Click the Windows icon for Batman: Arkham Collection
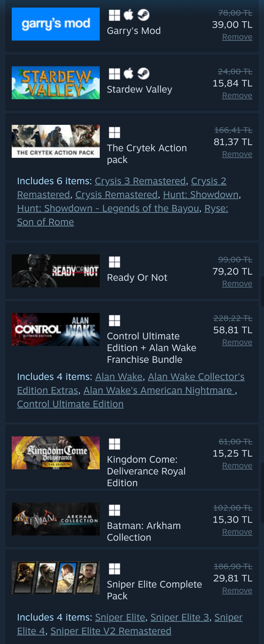This screenshot has height=644, width=264. (x=114, y=510)
